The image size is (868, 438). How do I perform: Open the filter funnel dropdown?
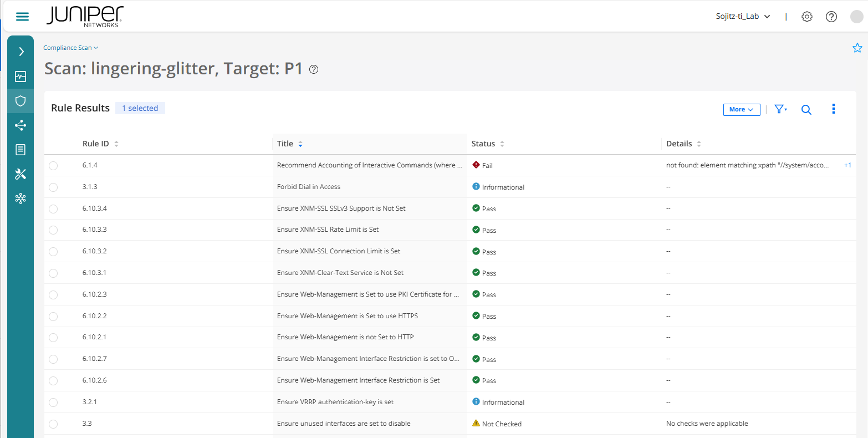point(780,110)
